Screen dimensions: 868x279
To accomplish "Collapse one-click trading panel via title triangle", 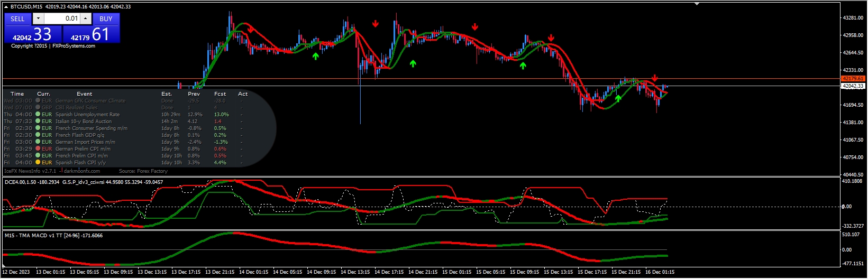I will point(6,7).
